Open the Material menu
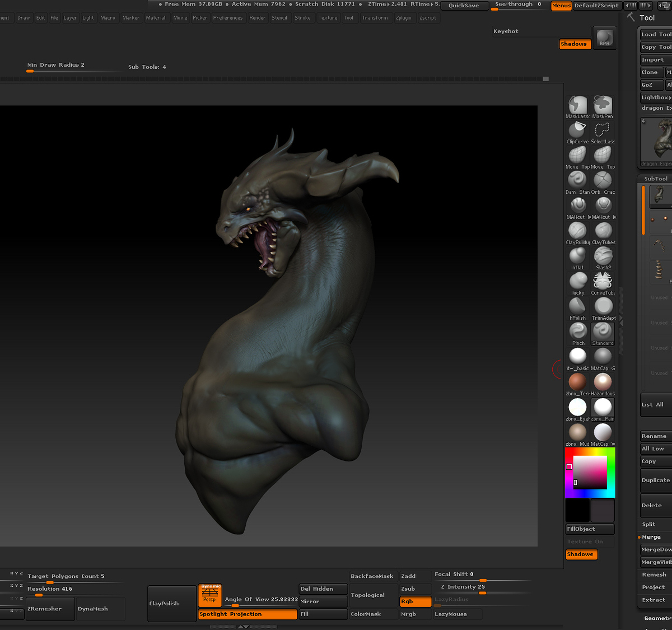The width and height of the screenshot is (672, 630). (x=156, y=18)
